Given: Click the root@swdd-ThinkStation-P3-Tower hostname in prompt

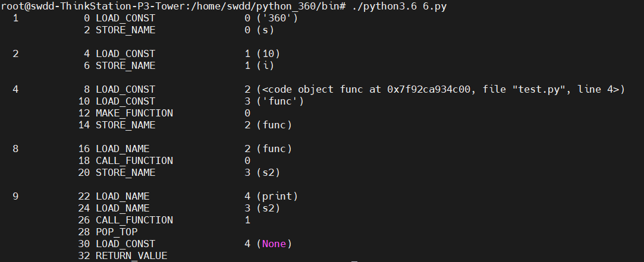Looking at the screenshot, I should click(x=94, y=6).
